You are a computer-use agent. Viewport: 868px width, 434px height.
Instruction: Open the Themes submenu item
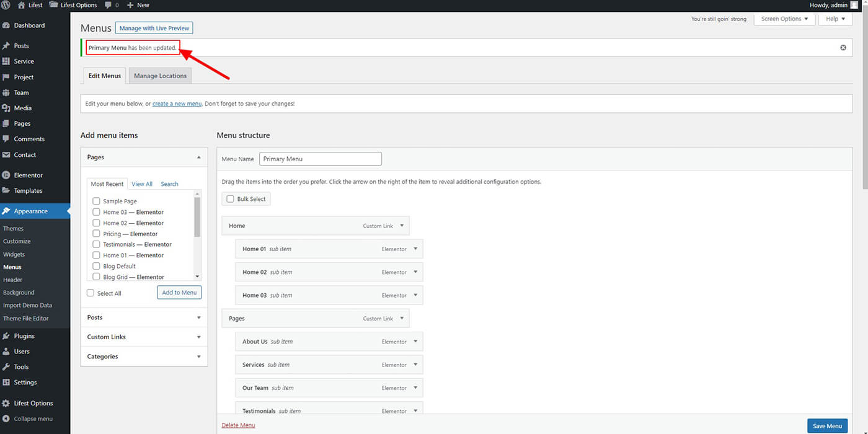pos(13,229)
